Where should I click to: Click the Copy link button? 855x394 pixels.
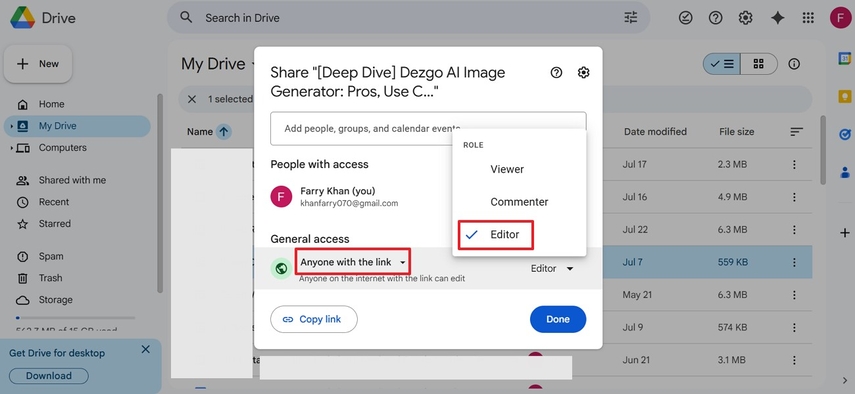[x=314, y=319]
